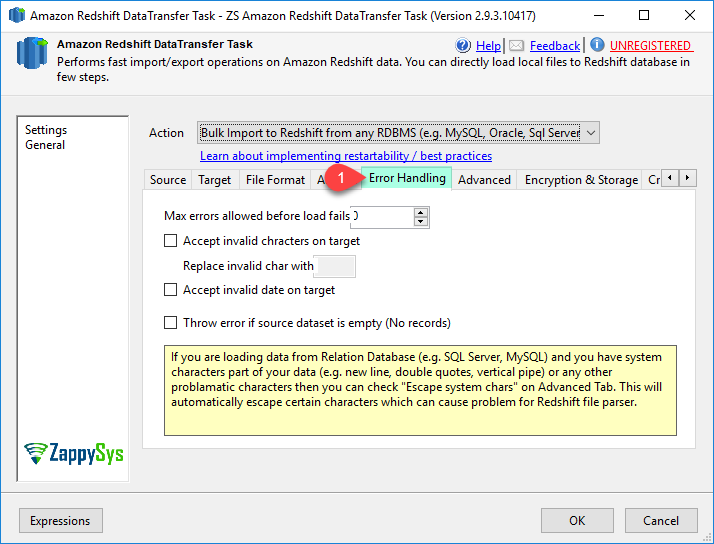Switch to the Target tab
Image resolution: width=714 pixels, height=544 pixels.
click(214, 180)
